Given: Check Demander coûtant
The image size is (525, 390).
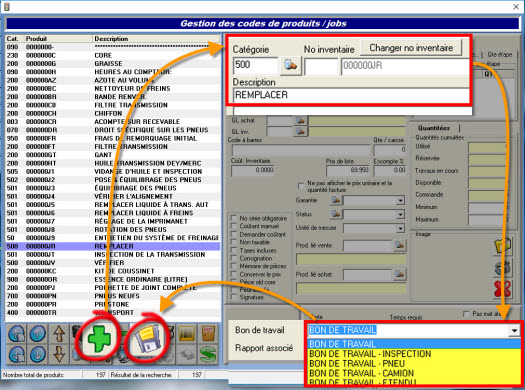Looking at the screenshot, I should coord(234,234).
